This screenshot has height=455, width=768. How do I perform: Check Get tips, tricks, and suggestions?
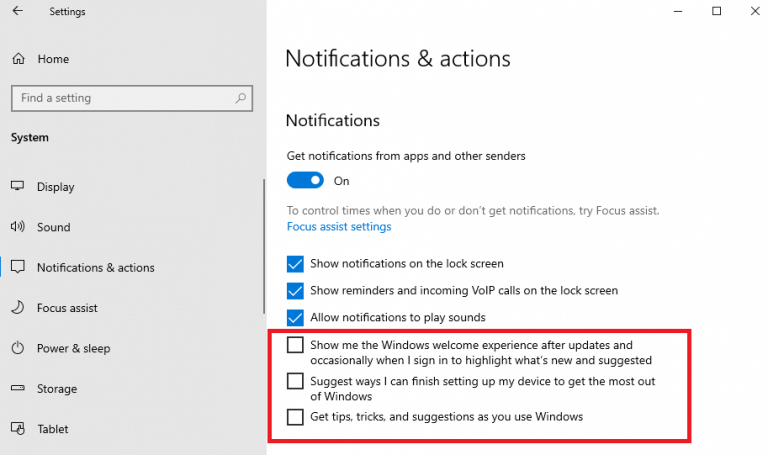click(x=295, y=417)
